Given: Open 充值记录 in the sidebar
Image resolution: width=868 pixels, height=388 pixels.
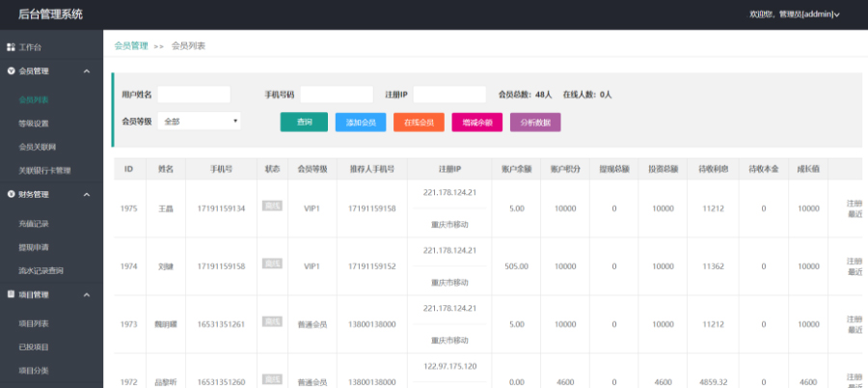Looking at the screenshot, I should [34, 224].
